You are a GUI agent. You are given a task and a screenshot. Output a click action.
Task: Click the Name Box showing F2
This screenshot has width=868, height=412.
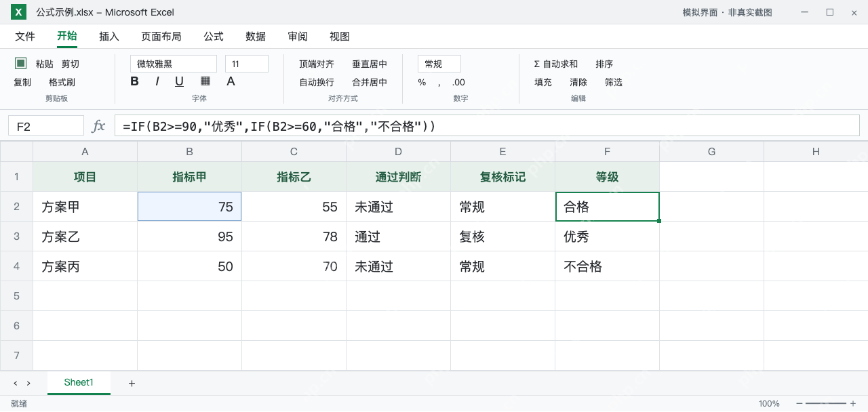tap(46, 126)
